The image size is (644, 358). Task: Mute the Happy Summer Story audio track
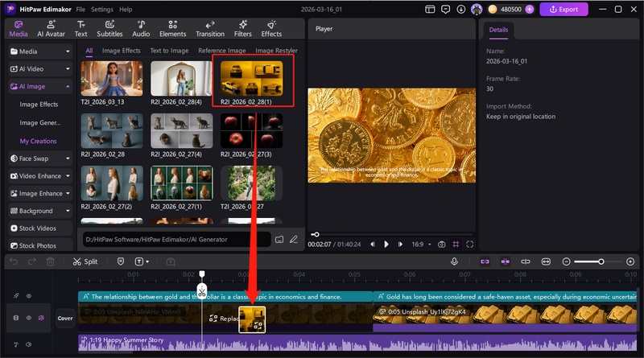coord(29,344)
